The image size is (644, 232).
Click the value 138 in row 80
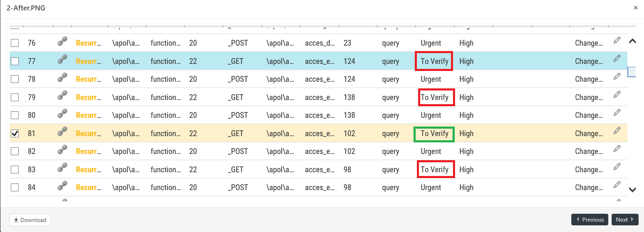click(x=349, y=115)
